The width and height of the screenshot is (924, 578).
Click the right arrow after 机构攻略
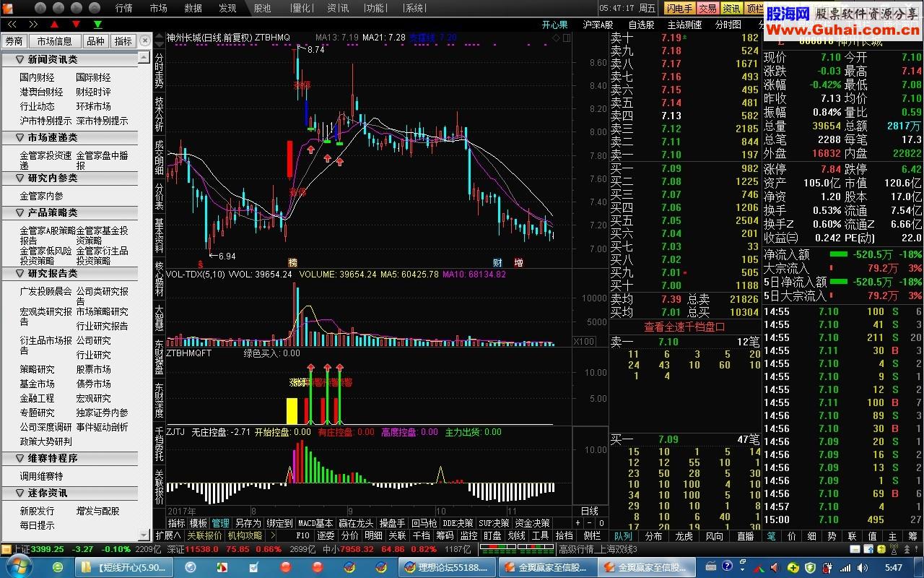(x=272, y=535)
